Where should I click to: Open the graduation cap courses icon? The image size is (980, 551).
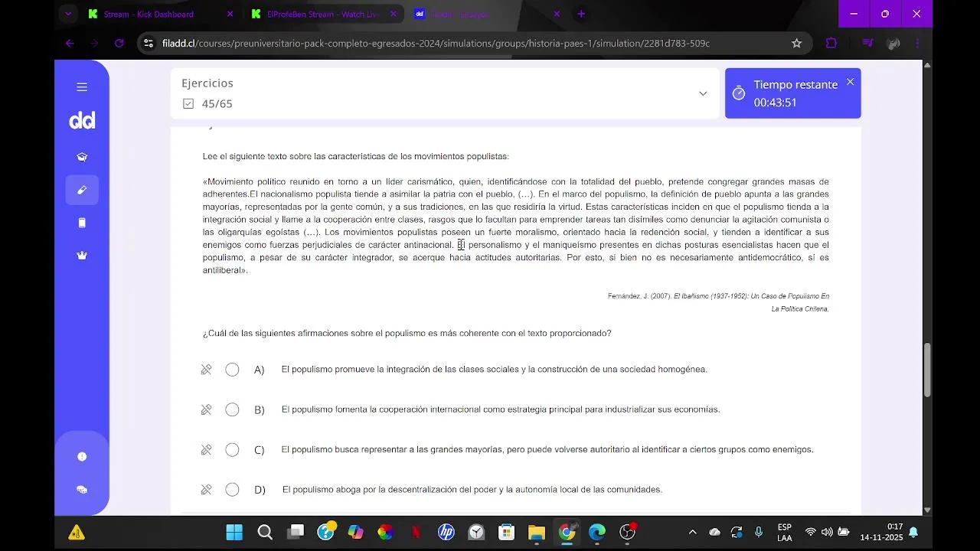pyautogui.click(x=82, y=157)
